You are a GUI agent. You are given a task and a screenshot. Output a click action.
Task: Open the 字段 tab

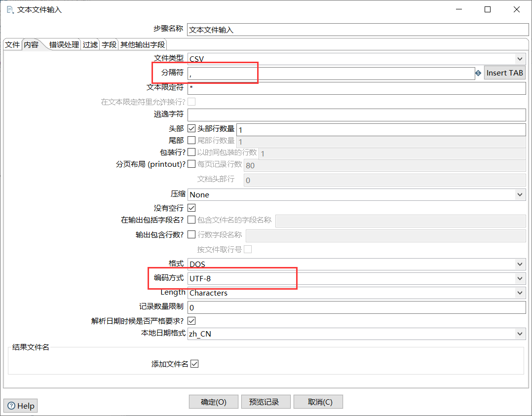(x=109, y=45)
